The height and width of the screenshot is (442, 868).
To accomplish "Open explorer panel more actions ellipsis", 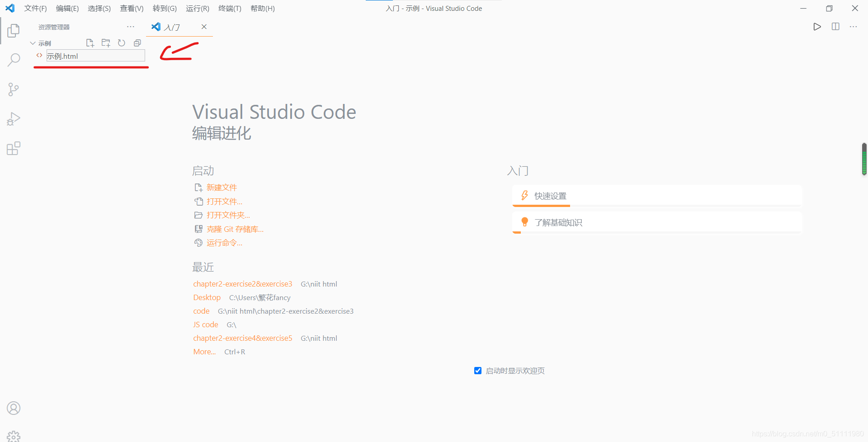I will point(131,27).
